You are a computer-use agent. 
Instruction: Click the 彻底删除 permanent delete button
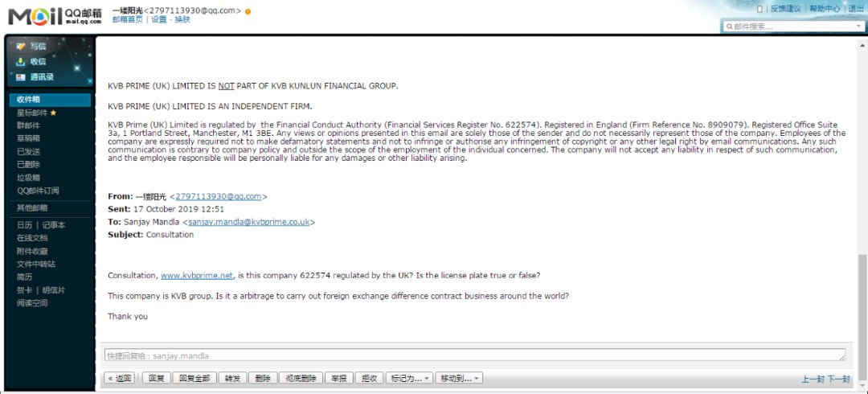(301, 379)
